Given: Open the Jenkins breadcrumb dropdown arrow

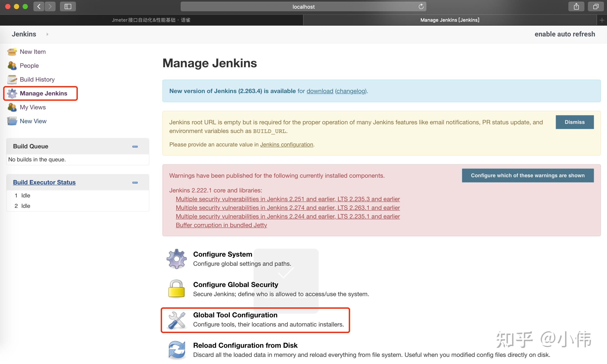Looking at the screenshot, I should 47,34.
